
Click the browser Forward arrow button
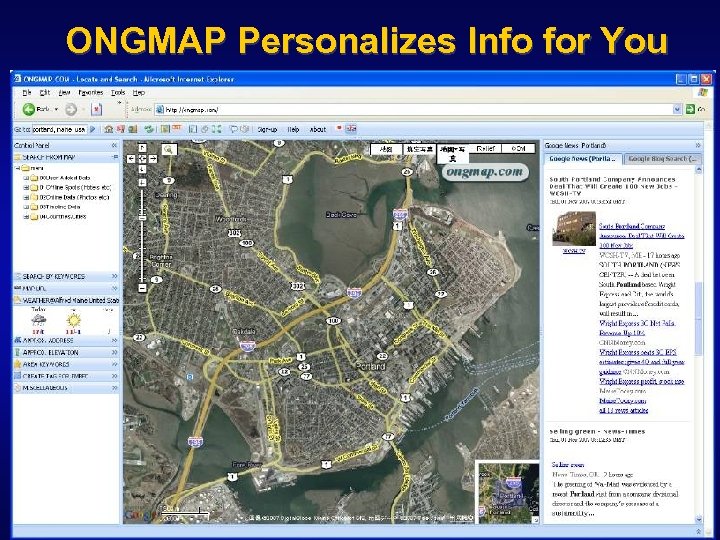71,109
